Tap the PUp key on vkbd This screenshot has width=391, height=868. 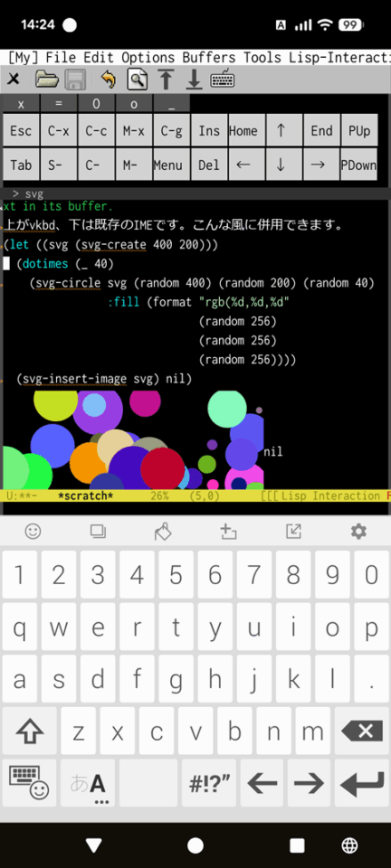tap(359, 130)
